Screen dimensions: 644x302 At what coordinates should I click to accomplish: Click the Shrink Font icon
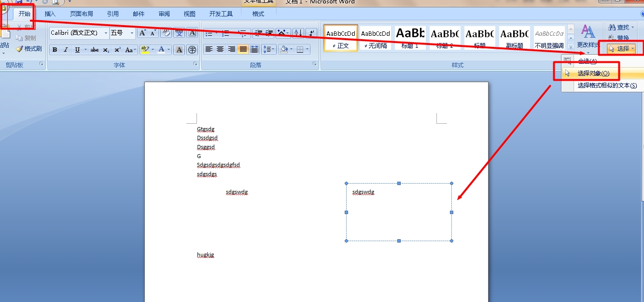click(154, 33)
